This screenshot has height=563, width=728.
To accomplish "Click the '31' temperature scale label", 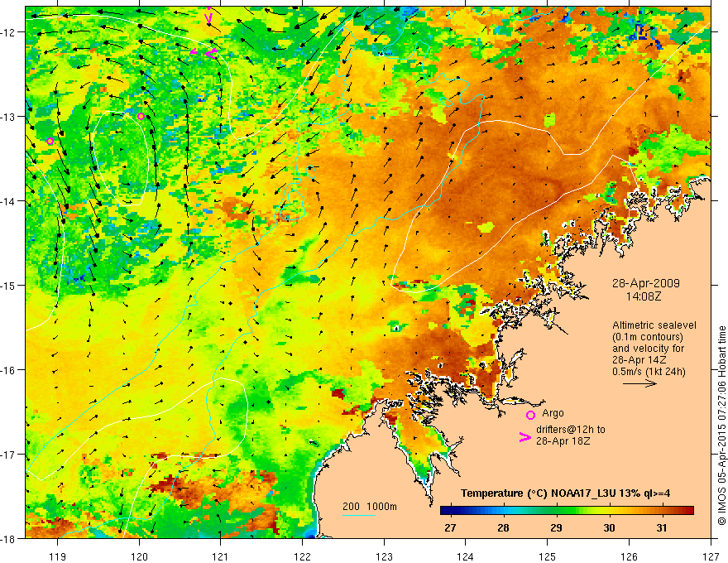I will coord(662,527).
